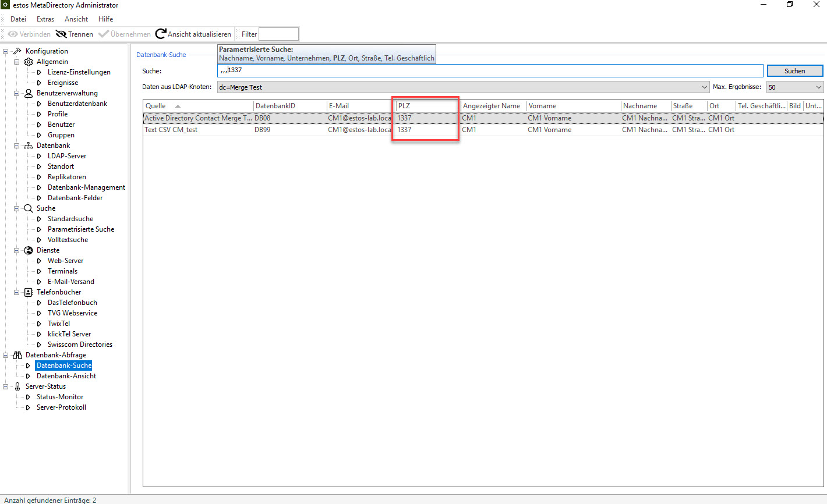The width and height of the screenshot is (827, 504).
Task: Click the Datenbank-Abfrage binoculars icon
Action: pyautogui.click(x=17, y=355)
